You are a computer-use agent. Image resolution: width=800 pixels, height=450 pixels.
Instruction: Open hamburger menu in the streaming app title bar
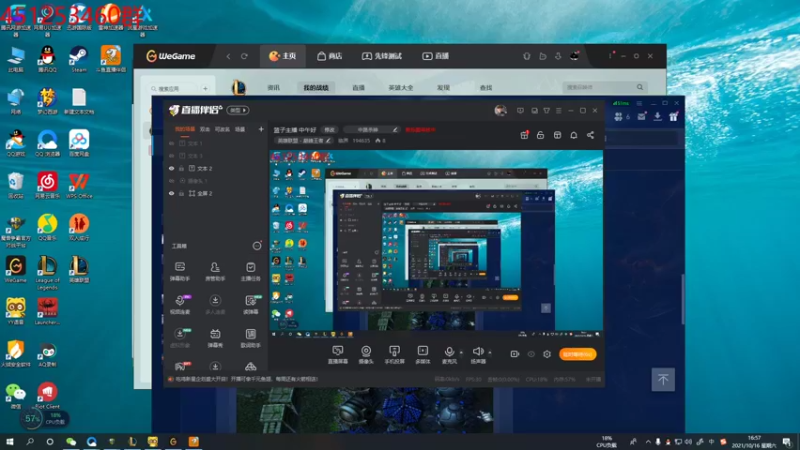[x=559, y=110]
